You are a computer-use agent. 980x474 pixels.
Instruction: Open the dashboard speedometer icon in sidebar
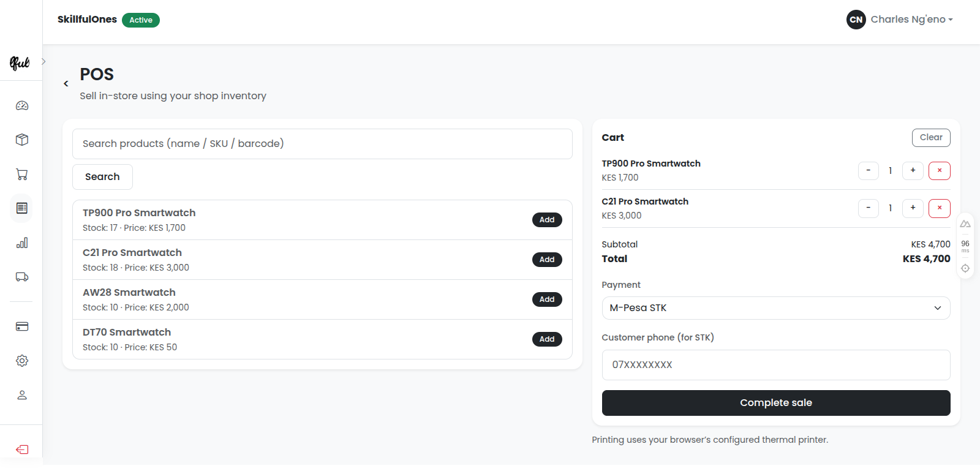click(x=22, y=106)
